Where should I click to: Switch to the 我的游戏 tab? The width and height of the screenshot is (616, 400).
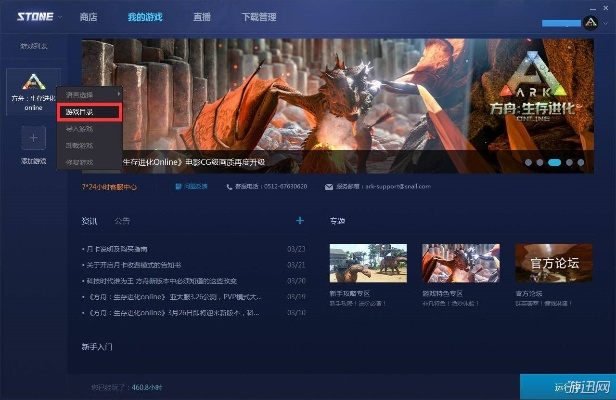click(145, 17)
